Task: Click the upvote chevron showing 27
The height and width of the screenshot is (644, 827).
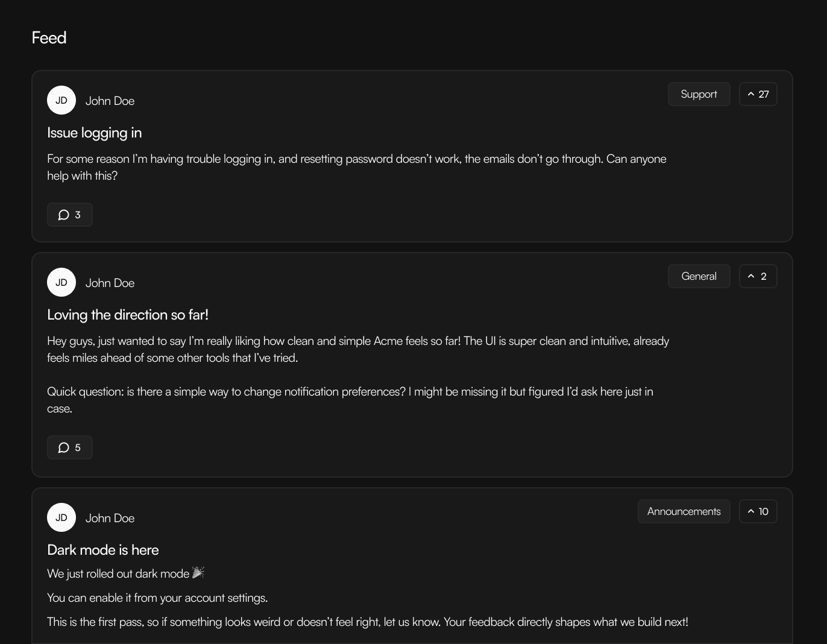Action: pyautogui.click(x=750, y=93)
